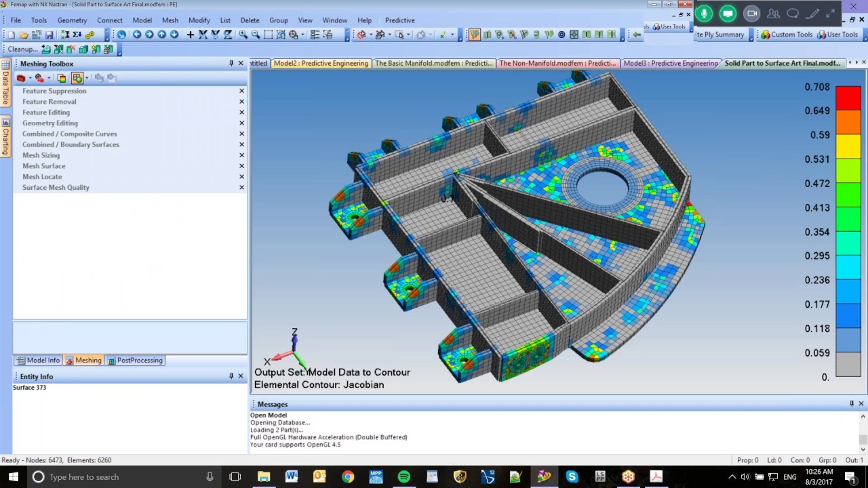Click the Open file folder icon
The image size is (868, 488).
tap(24, 35)
